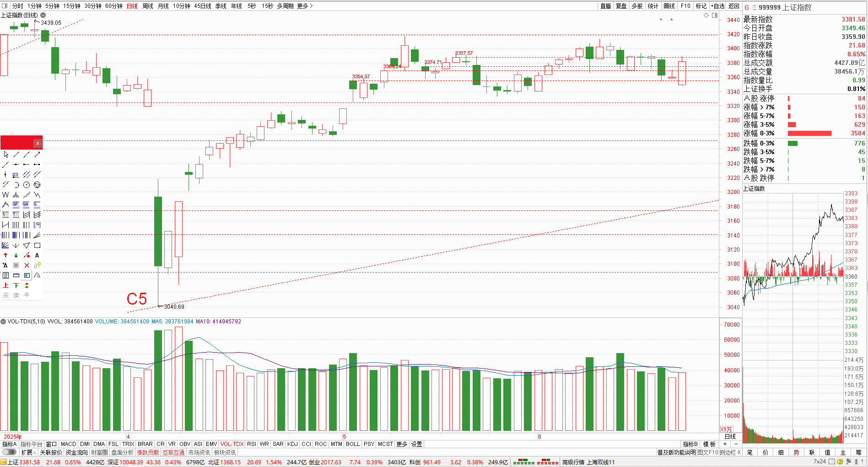Toggle the 主 main-force tab

[x=843, y=452]
